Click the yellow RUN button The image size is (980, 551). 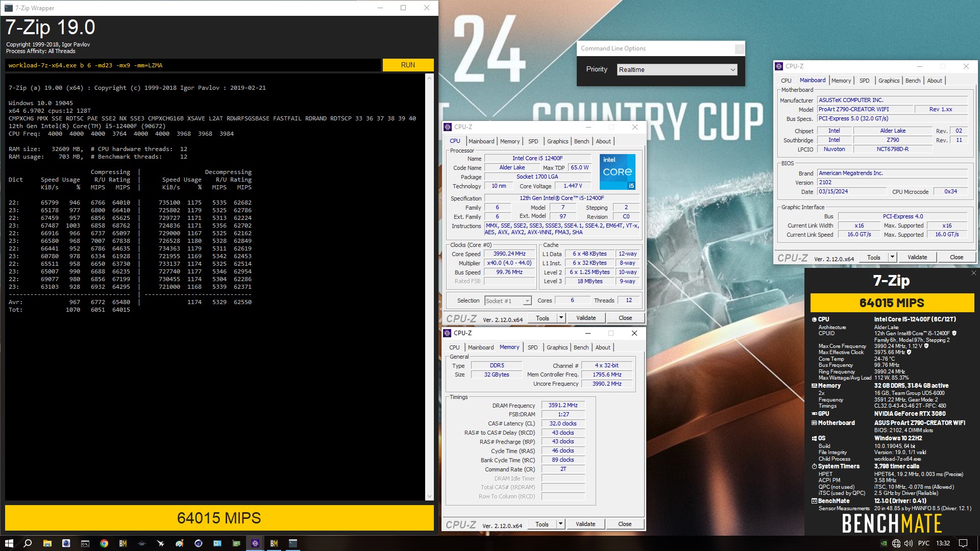pos(408,65)
